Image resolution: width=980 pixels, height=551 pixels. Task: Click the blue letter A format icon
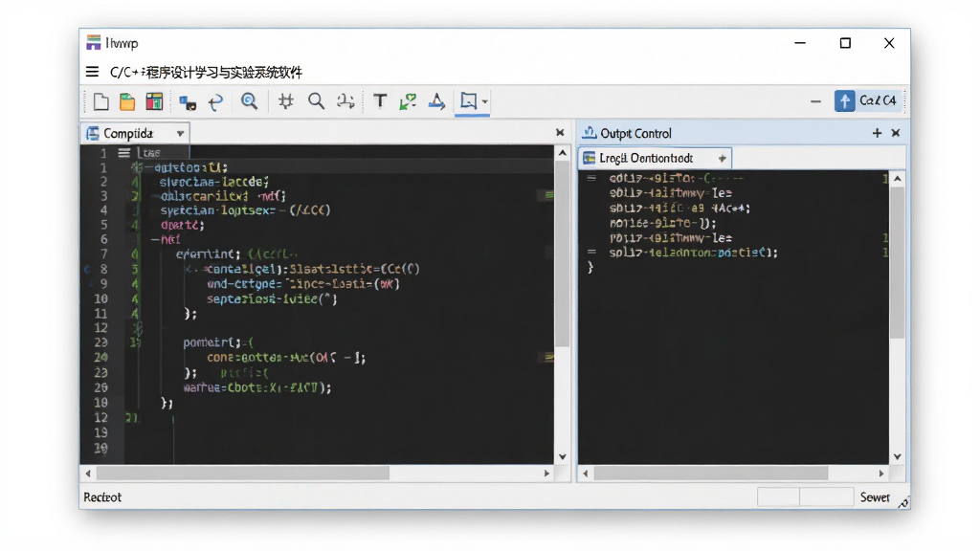pos(436,101)
